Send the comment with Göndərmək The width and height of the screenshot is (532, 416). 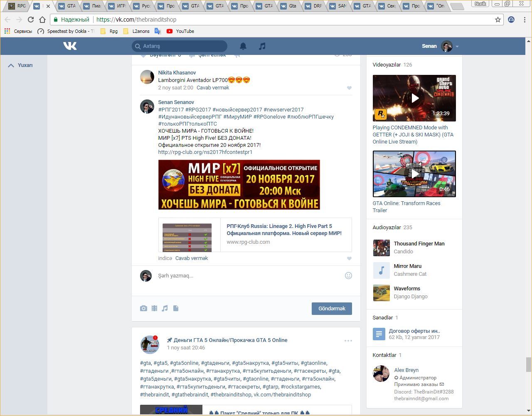332,309
